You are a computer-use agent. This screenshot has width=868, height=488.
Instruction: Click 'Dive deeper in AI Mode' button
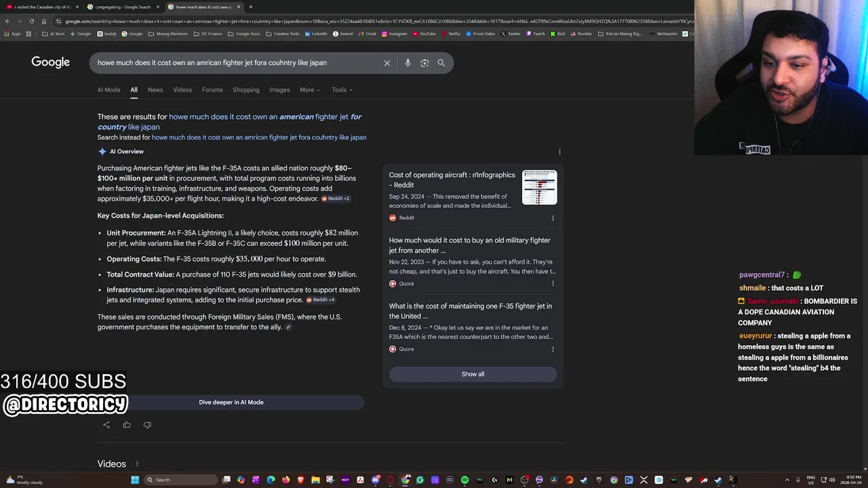click(231, 403)
